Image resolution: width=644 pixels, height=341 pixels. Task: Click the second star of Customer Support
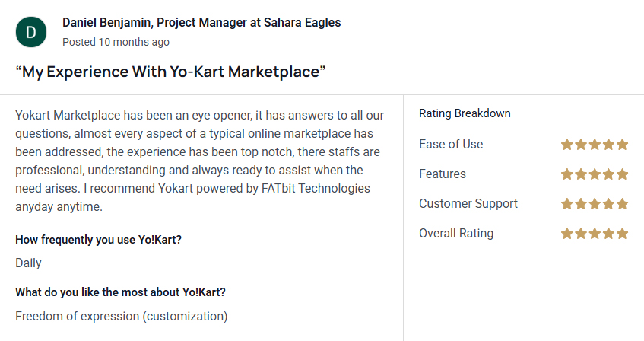(581, 204)
